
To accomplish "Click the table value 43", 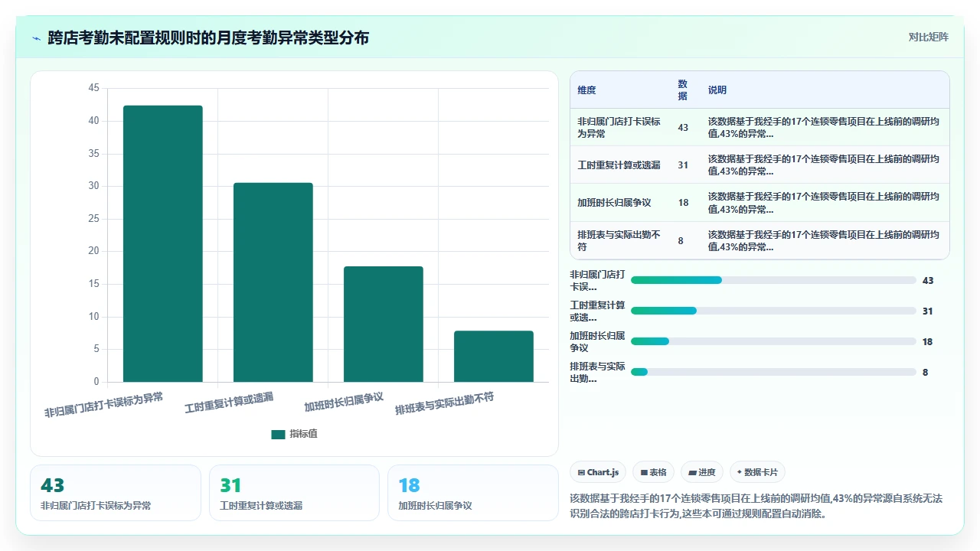I will pos(683,128).
